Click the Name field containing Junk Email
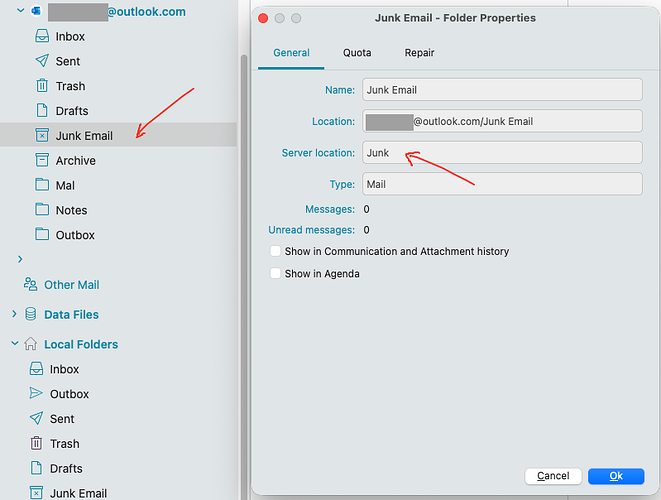This screenshot has width=661, height=500. click(500, 90)
